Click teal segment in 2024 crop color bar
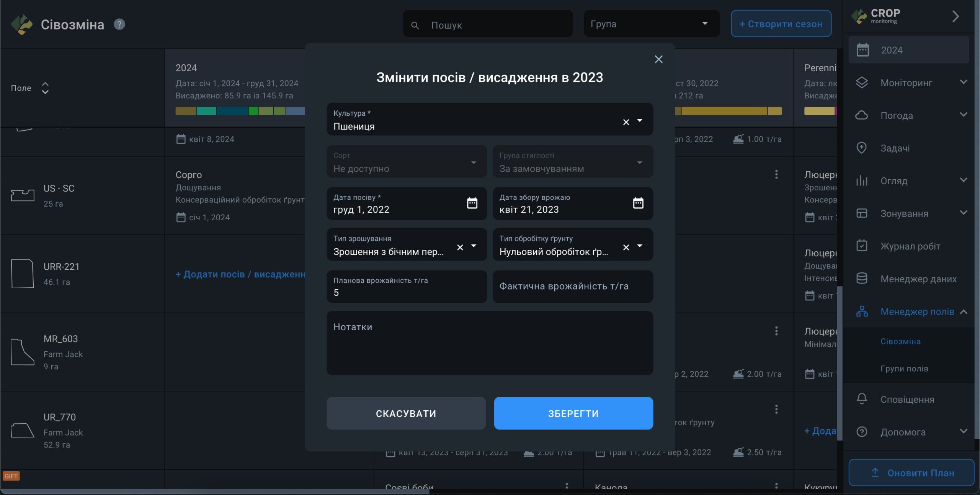Screen dimensions: 980x495 pos(206,111)
